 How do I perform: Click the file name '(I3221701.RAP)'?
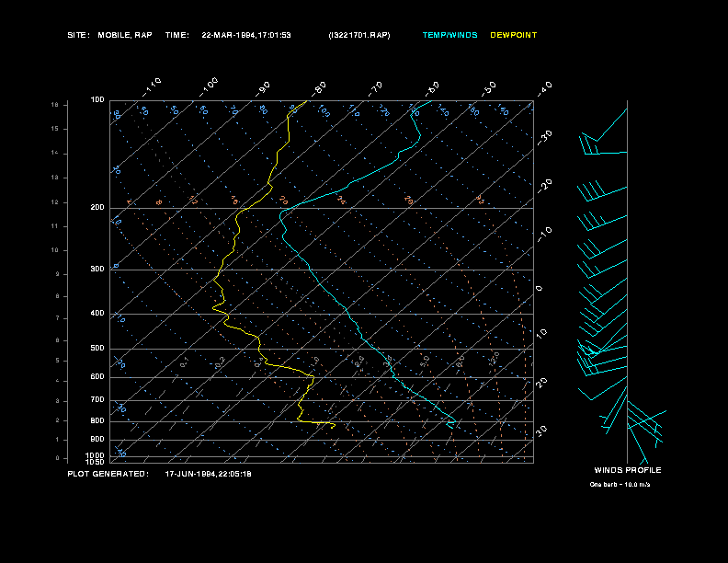358,35
